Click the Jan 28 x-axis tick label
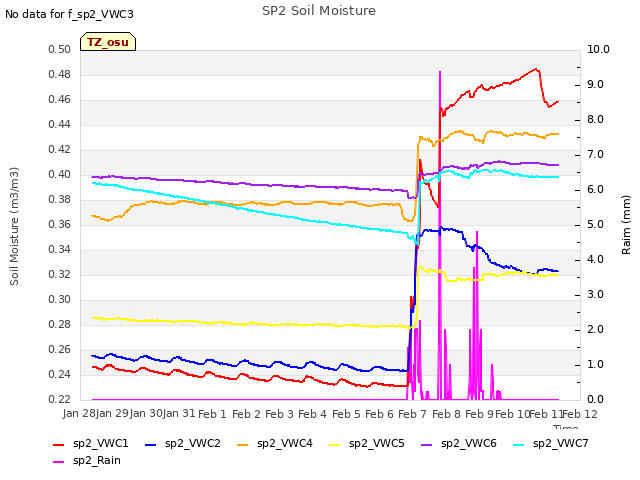Viewport: 640px width, 480px height. point(79,413)
